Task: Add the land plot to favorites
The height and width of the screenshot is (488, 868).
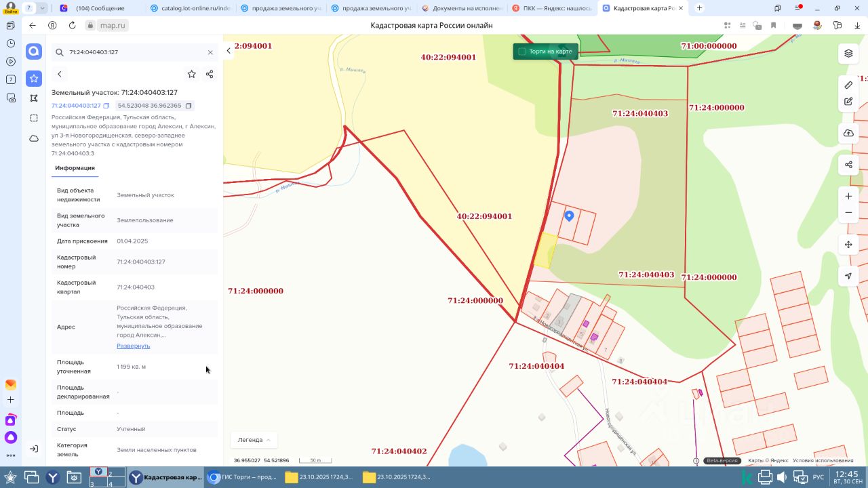Action: [192, 74]
